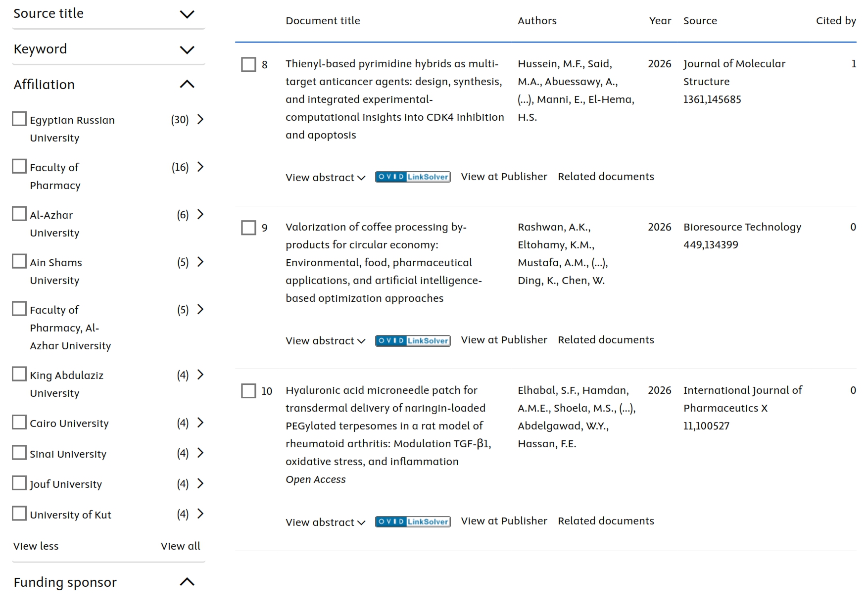868x613 pixels.
Task: Click the arrow beside Jouf University
Action: click(200, 483)
